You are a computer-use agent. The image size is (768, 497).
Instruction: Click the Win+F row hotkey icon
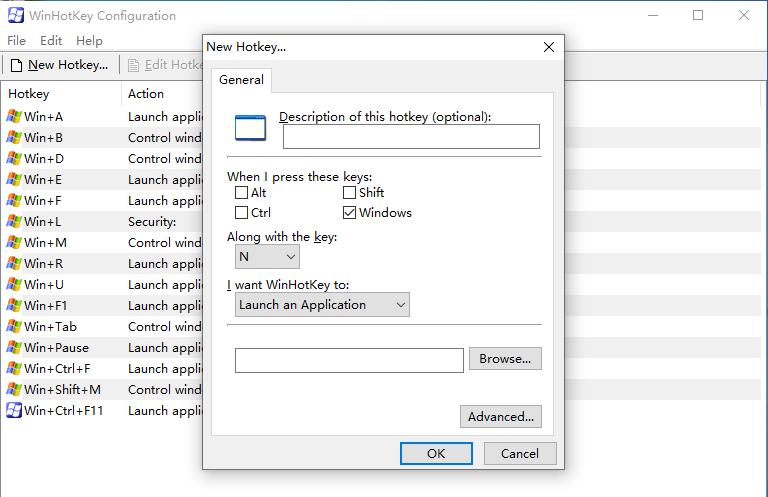14,201
